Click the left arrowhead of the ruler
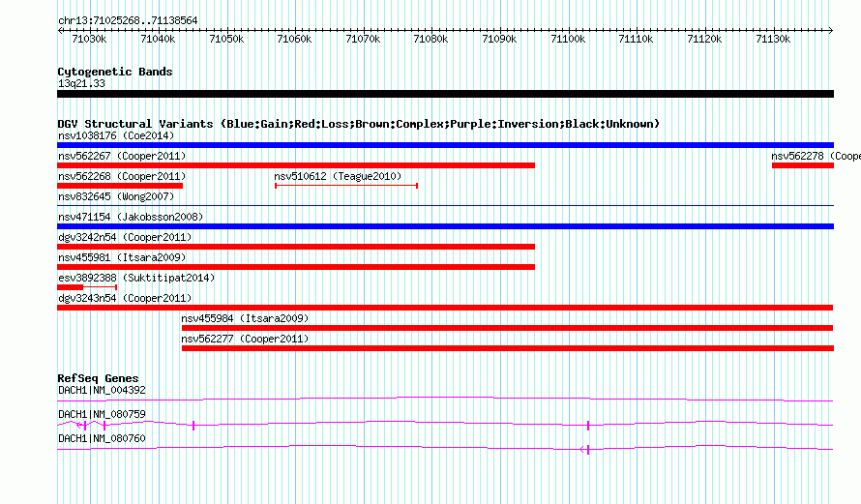 [x=60, y=30]
